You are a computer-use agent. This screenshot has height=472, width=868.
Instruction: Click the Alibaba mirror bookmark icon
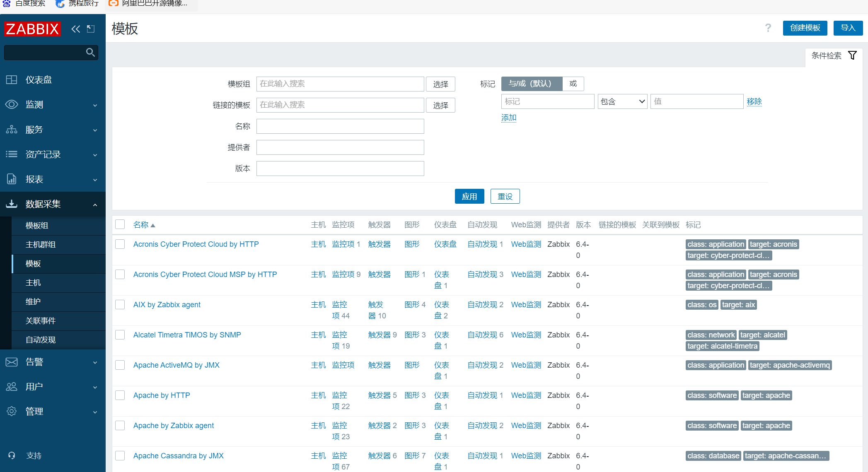point(114,3)
